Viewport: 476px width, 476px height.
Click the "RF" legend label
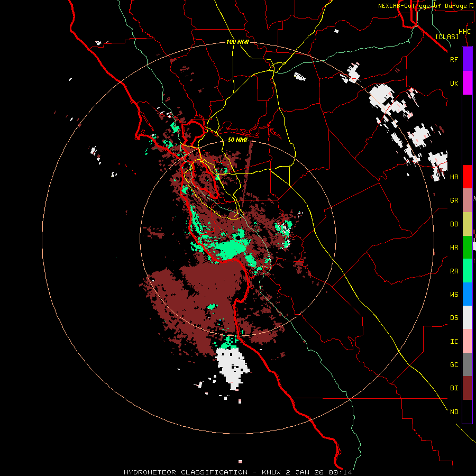pos(454,59)
